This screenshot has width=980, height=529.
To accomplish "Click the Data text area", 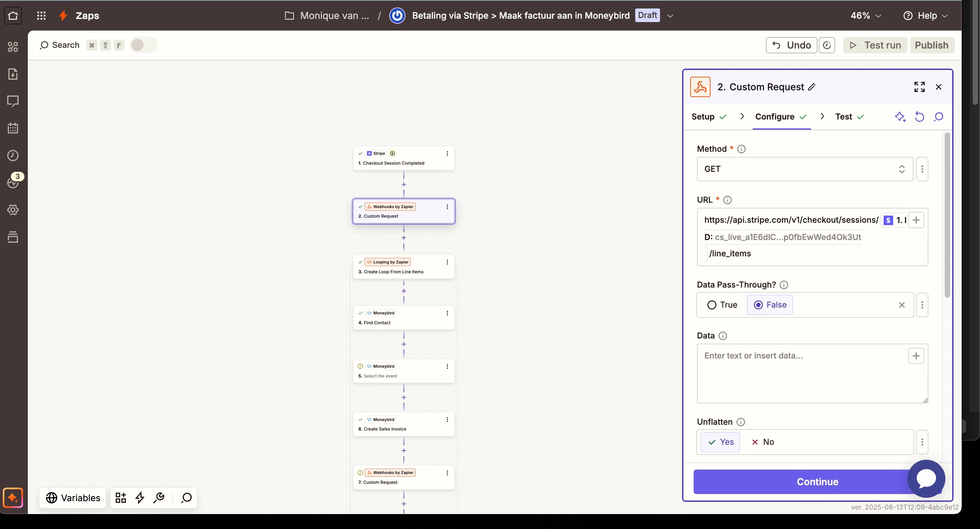I will coord(812,374).
